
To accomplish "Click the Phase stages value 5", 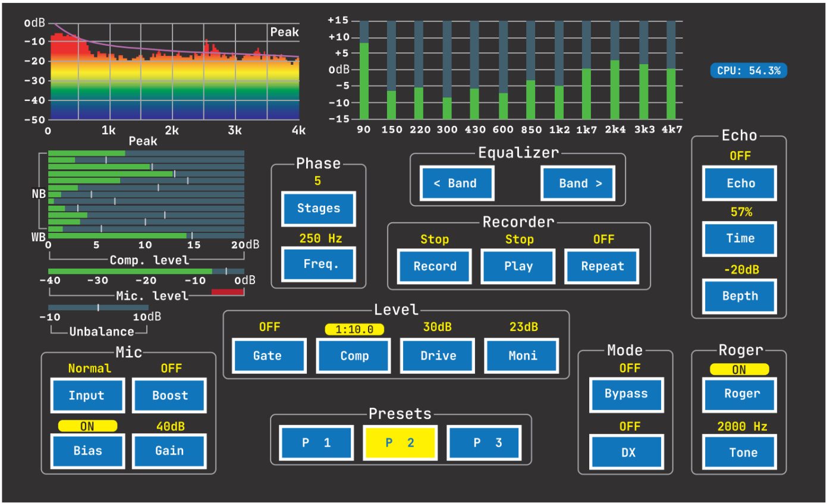I will (318, 181).
